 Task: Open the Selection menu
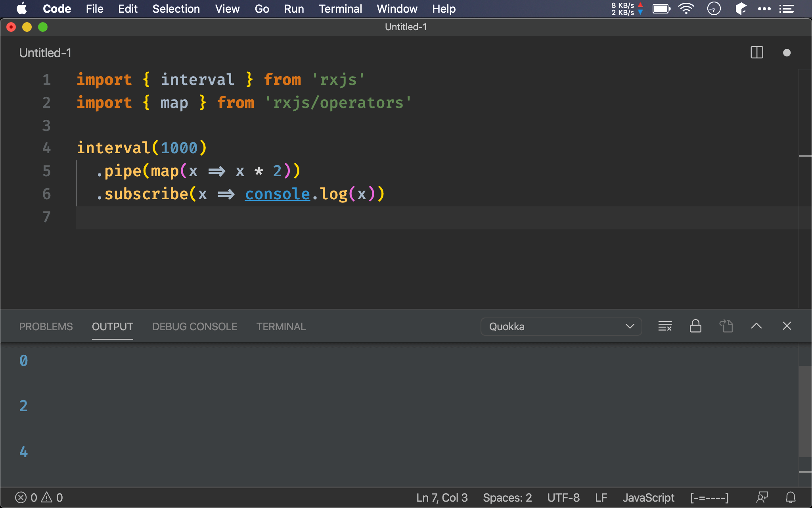(176, 9)
